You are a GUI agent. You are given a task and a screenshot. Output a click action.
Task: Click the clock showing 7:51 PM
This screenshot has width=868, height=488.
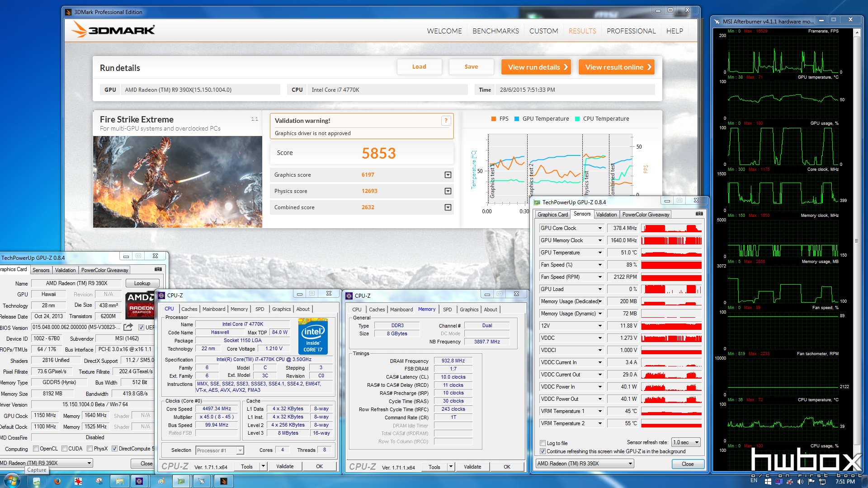point(845,482)
